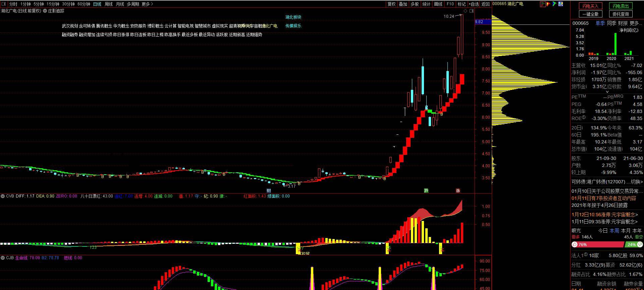Viewport: 644px width, 290px height.
Task: Select the 1分钟 period tab
Action: pyautogui.click(x=25, y=4)
